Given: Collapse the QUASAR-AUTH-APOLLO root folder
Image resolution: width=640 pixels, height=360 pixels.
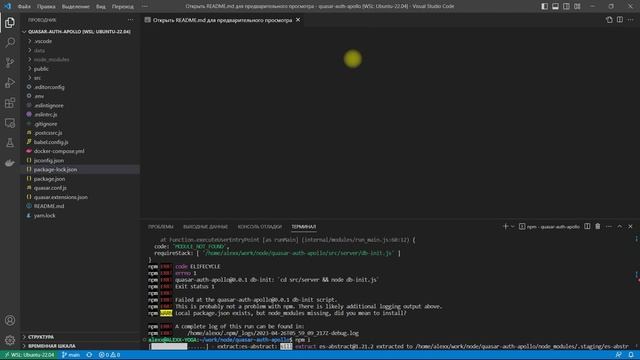Looking at the screenshot, I should pos(80,32).
